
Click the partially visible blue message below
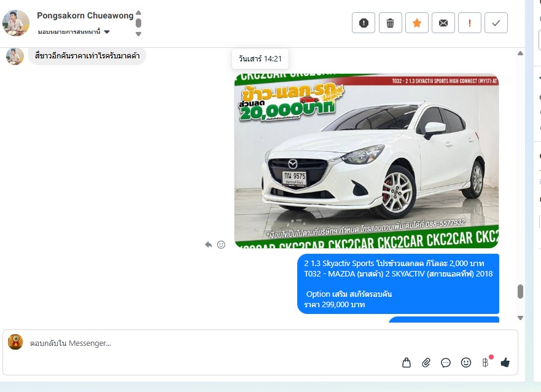(444, 319)
